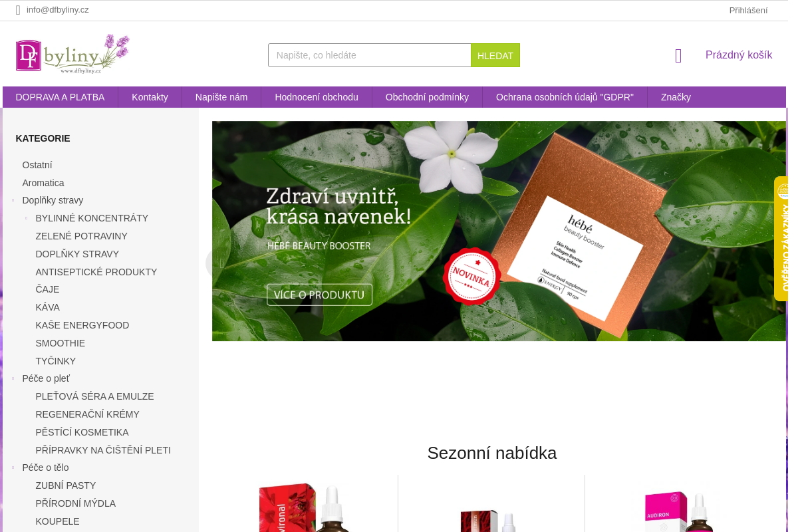Open the shopping cart icon

tap(678, 56)
